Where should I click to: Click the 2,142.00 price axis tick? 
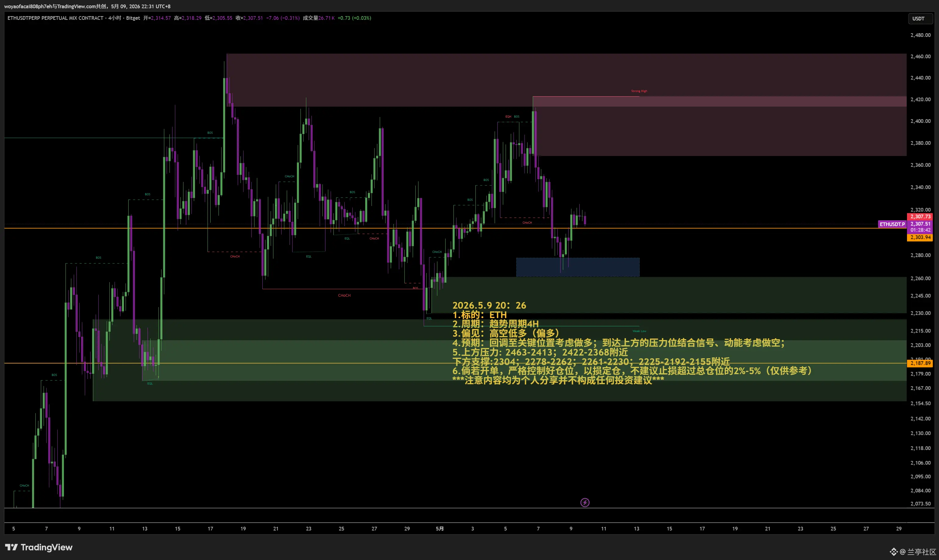(920, 419)
